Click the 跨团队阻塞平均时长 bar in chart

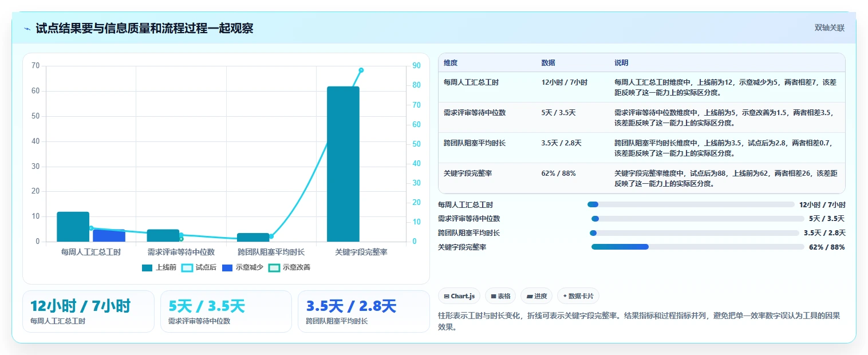(253, 237)
